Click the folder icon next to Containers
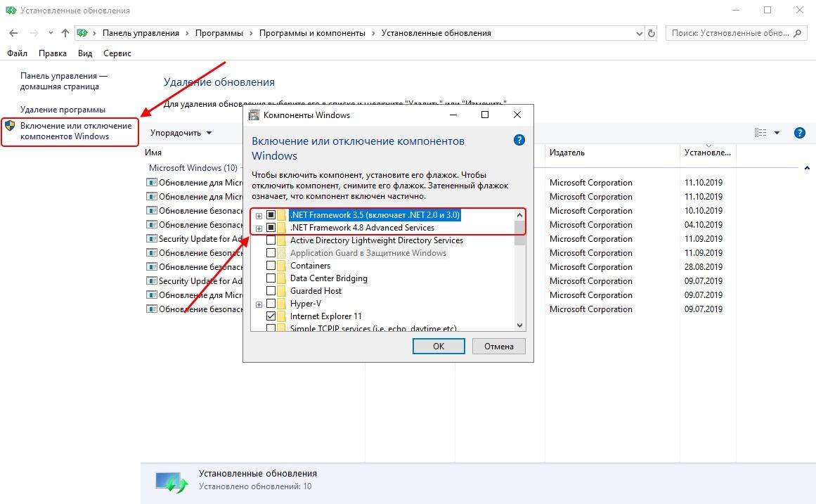 pyautogui.click(x=282, y=266)
